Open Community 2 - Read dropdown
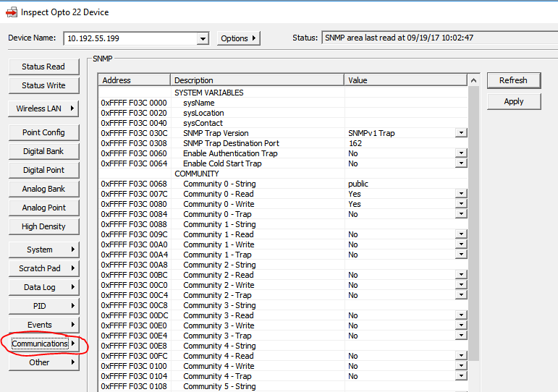Image resolution: width=558 pixels, height=392 pixels. pos(461,275)
